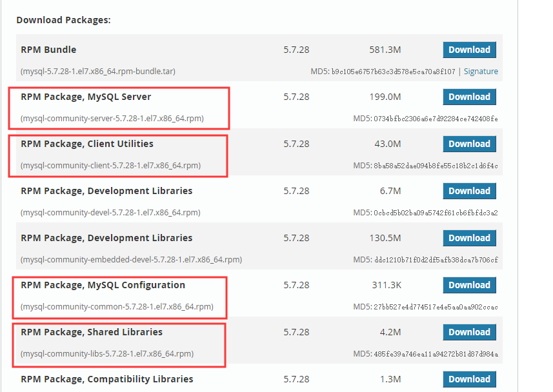Select the 'Download Packages:' heading text
The image size is (553, 392).
click(x=63, y=20)
